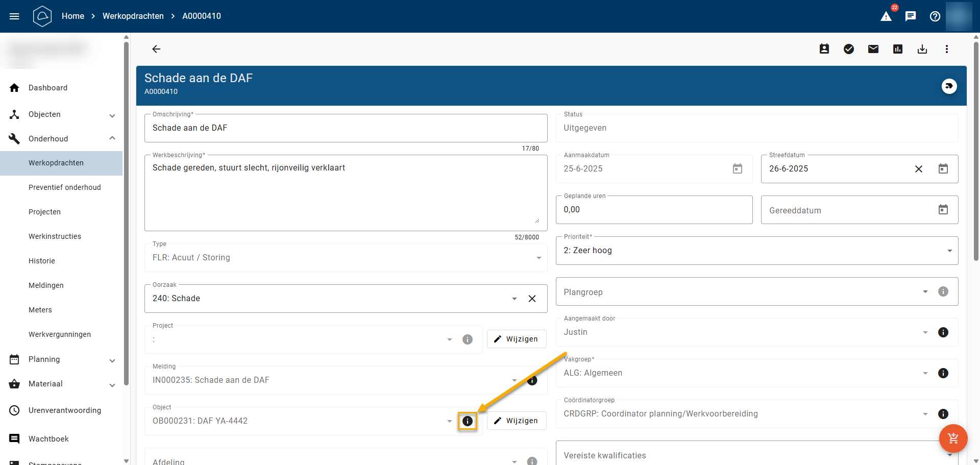
Task: Click the help question mark icon
Action: 935,16
